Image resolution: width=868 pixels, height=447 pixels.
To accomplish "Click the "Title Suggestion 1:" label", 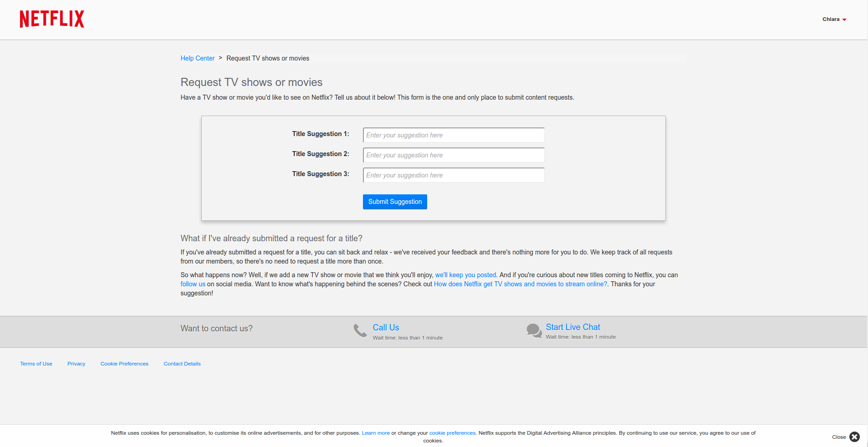I will pyautogui.click(x=321, y=134).
